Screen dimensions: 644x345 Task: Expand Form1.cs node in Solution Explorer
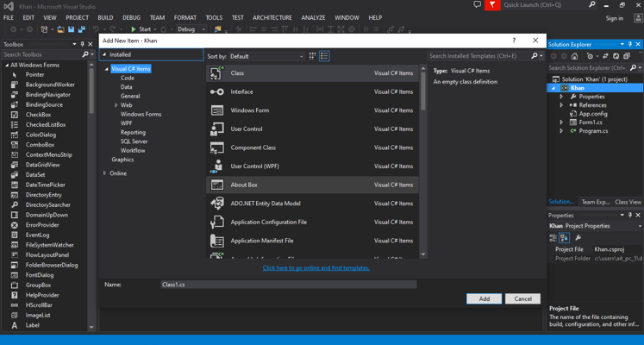click(x=561, y=122)
